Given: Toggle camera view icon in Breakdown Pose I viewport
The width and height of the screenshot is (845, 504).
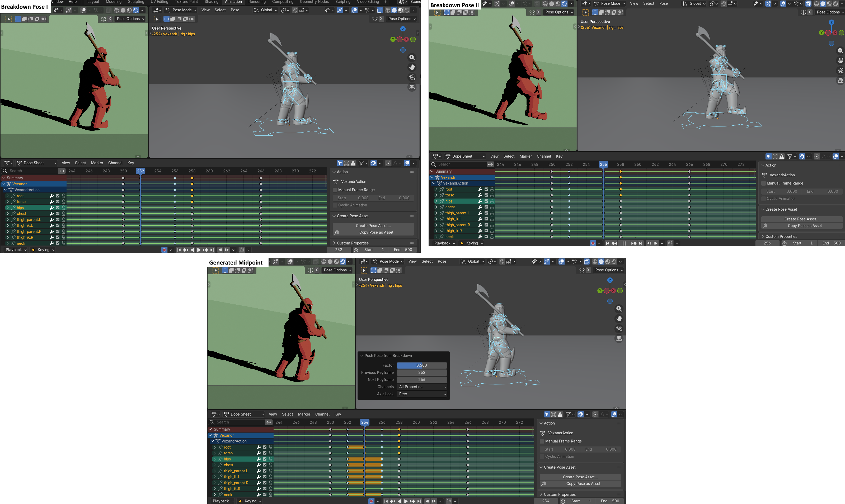Looking at the screenshot, I should click(x=412, y=77).
